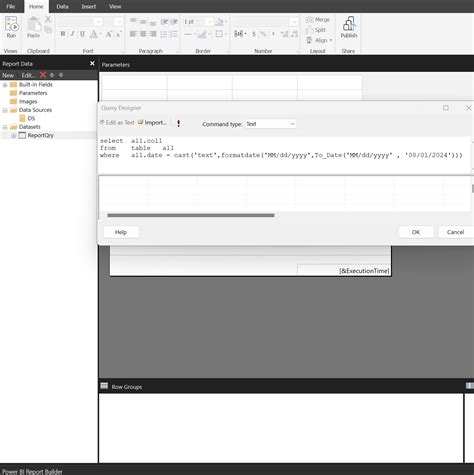Decrease font size with the shrink icon
The width and height of the screenshot is (474, 475).
(x=118, y=34)
